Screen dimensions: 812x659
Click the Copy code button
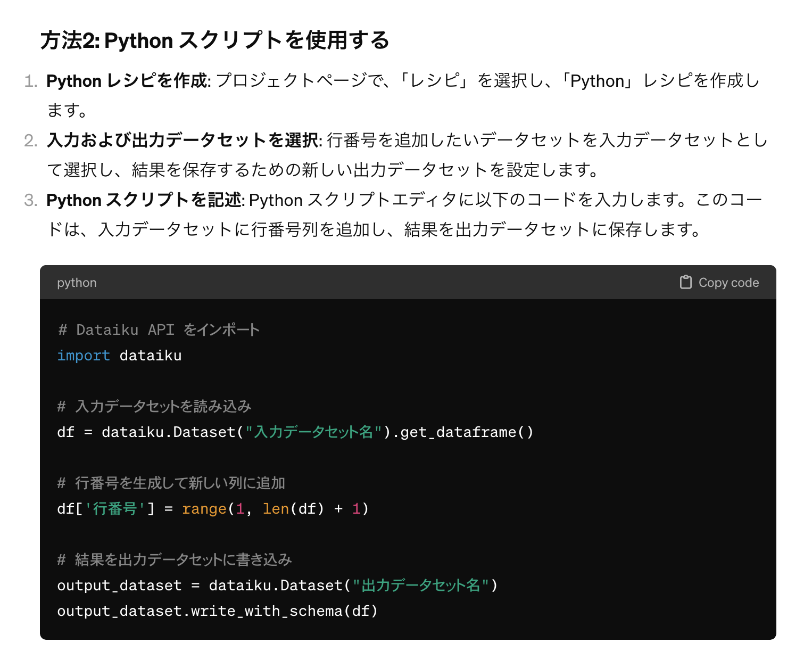(x=719, y=282)
